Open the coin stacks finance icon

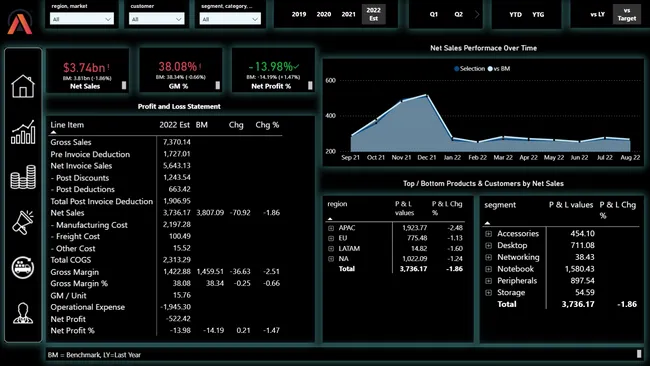click(23, 177)
